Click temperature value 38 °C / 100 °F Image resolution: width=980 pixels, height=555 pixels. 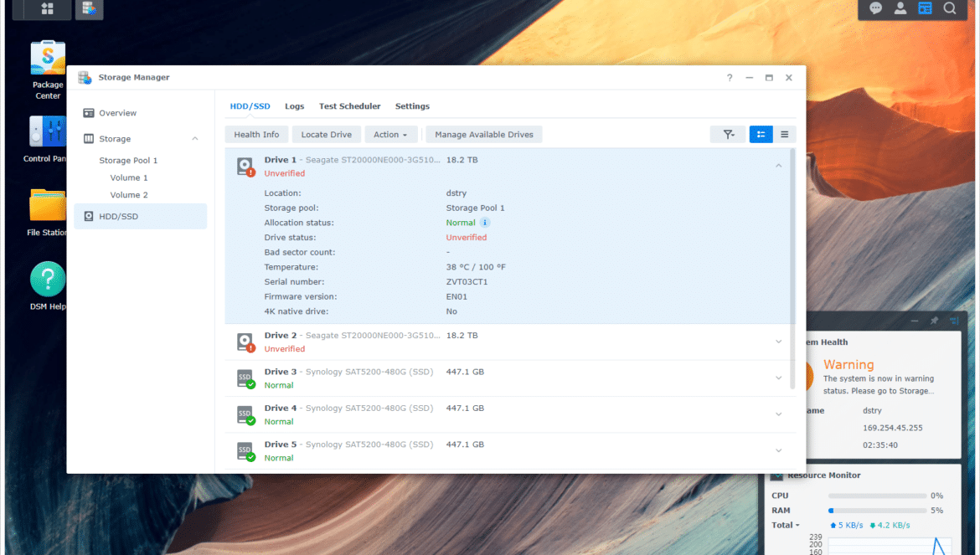pyautogui.click(x=476, y=266)
